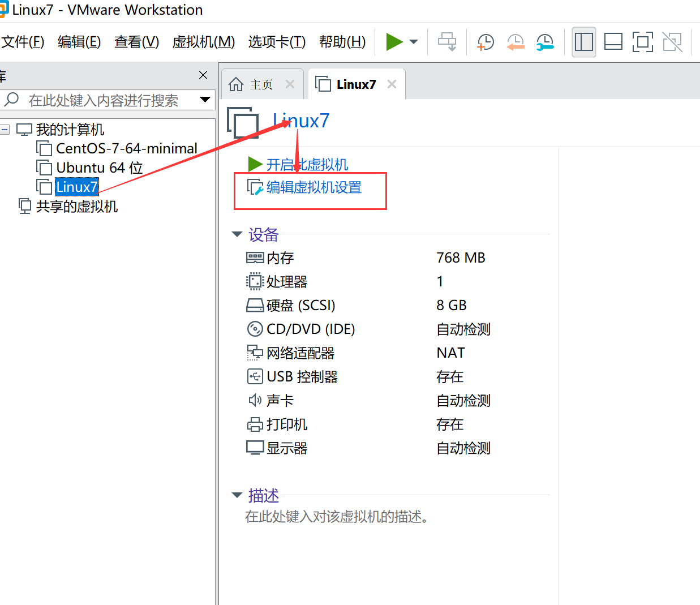Select the CD/DVD (IDE) device label
Screen dimensions: 700x605
coord(311,329)
